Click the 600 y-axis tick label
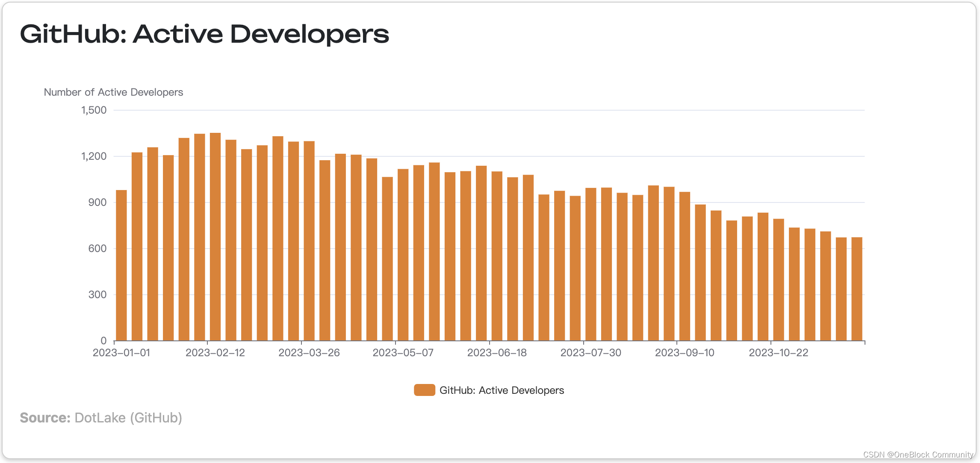 pos(97,249)
